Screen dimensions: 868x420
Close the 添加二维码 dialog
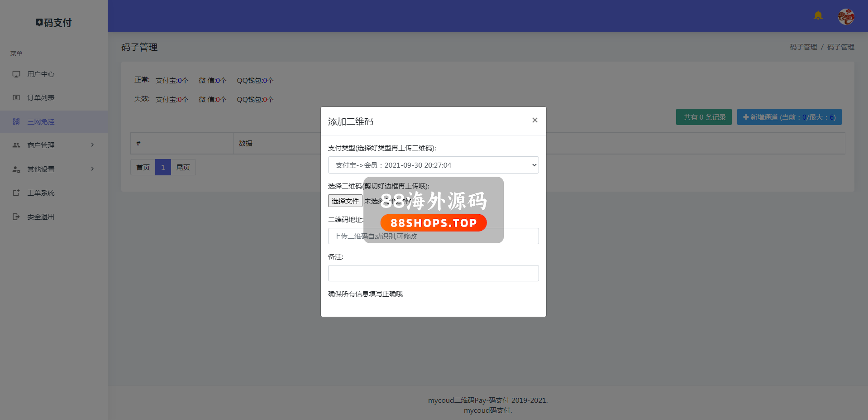[534, 120]
